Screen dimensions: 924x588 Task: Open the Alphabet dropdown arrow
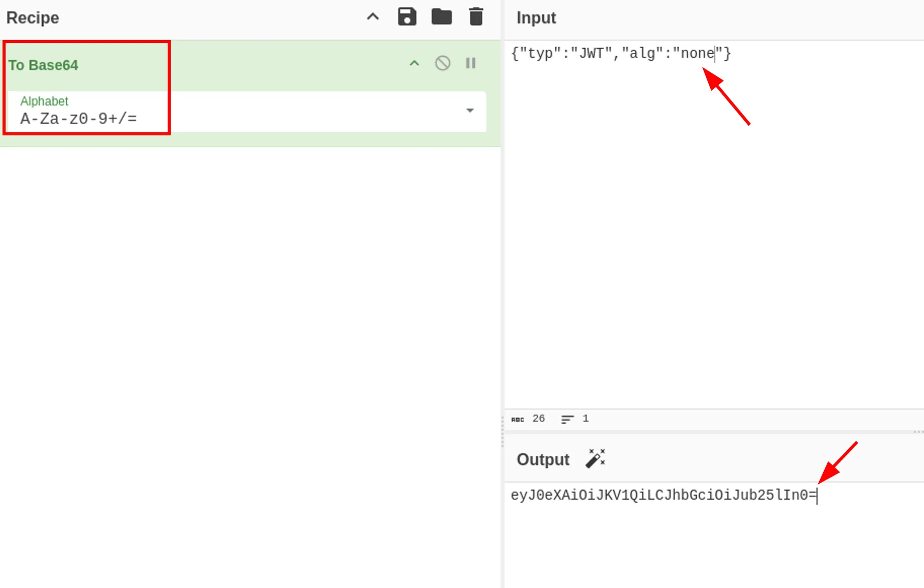470,111
